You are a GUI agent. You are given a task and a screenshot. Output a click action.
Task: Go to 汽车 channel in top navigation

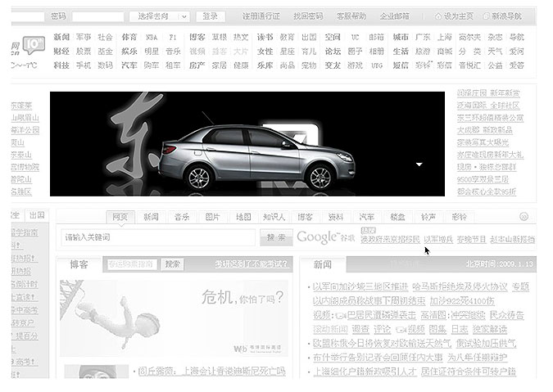pyautogui.click(x=129, y=65)
